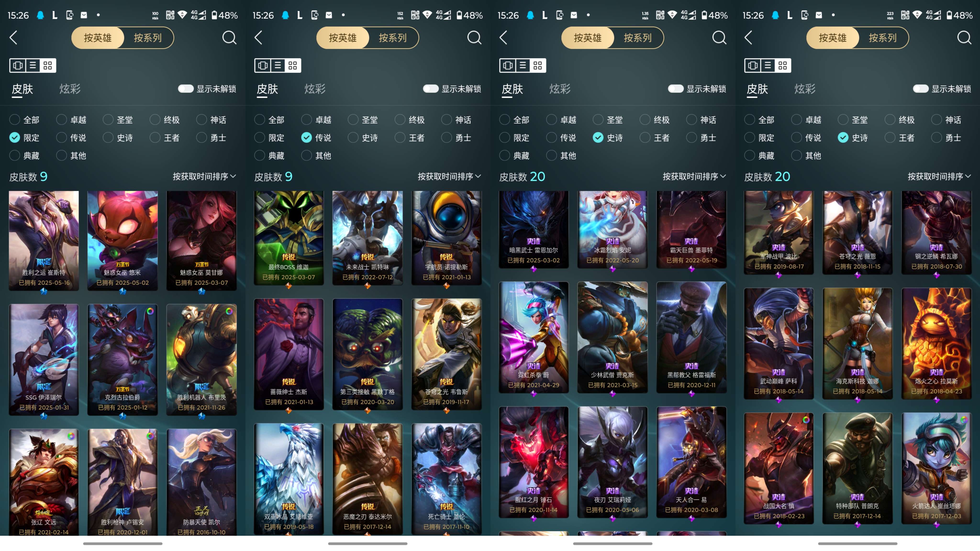Tap the purple gem icon beneath 暗黑武士 雷恩加尔
The width and height of the screenshot is (980, 551).
pos(534,269)
